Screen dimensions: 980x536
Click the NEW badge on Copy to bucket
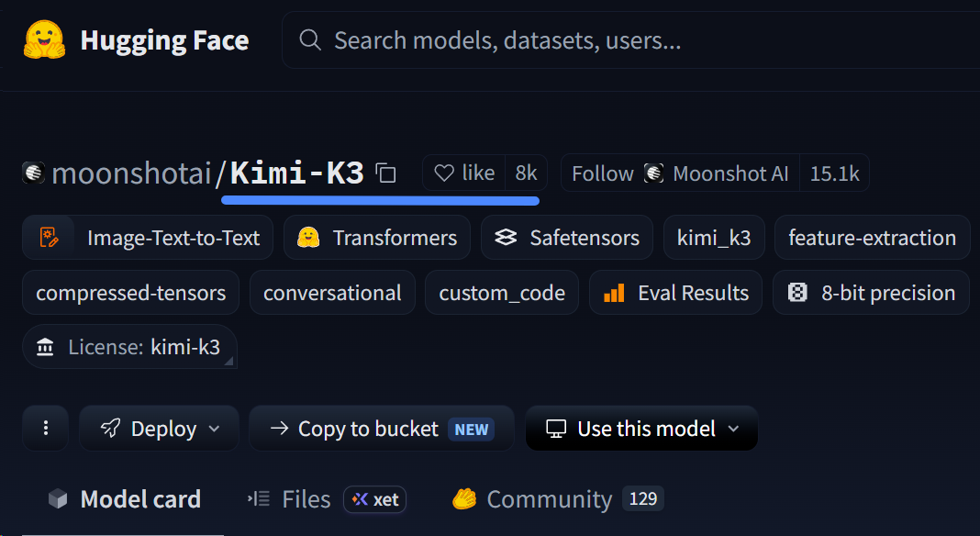click(x=472, y=429)
